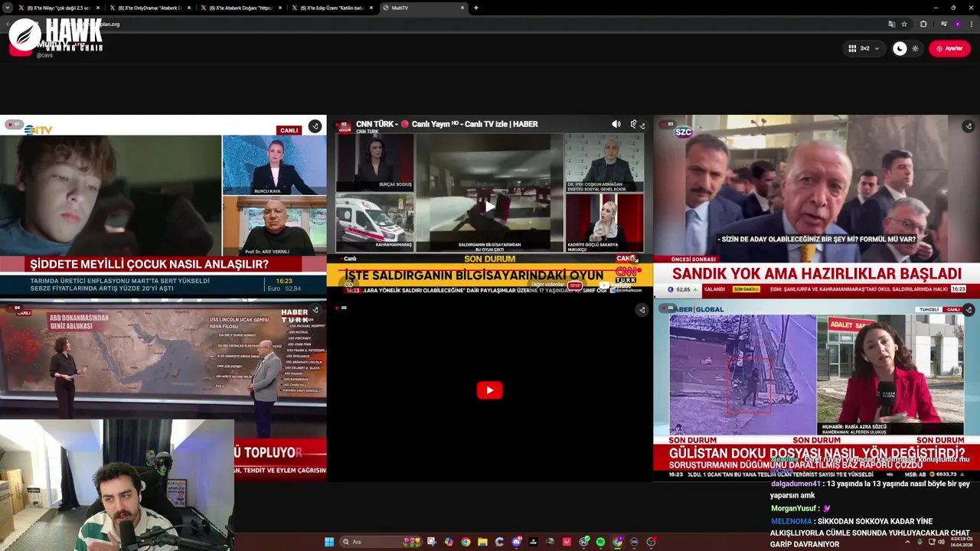This screenshot has height=551, width=980.
Task: Bookmark this page with the star icon
Action: (904, 24)
